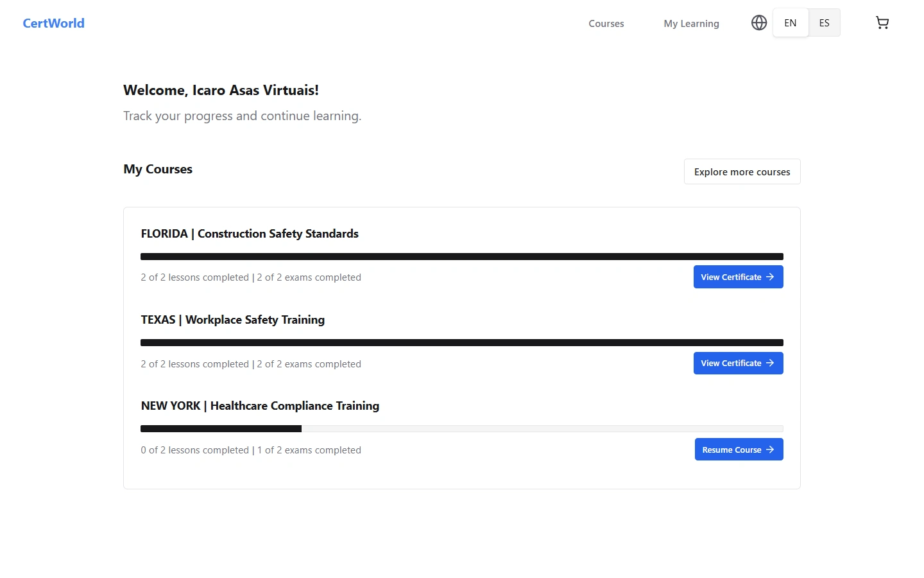Open NEW YORK Healthcare Compliance Training title
The width and height of the screenshot is (924, 578).
click(260, 406)
